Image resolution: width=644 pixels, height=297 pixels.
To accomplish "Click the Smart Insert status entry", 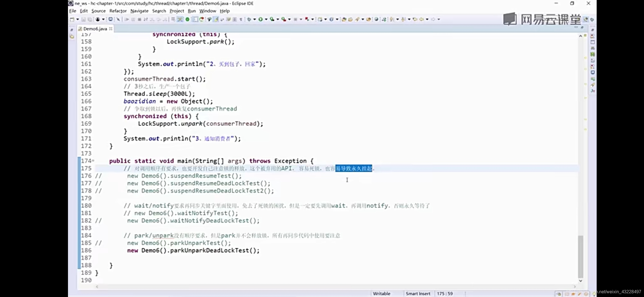I will [x=418, y=293].
